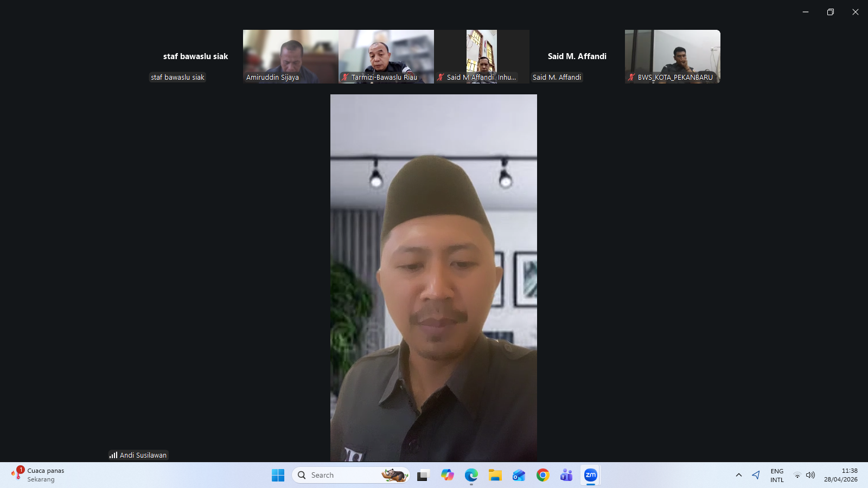
Task: Open Microsoft Edge from the taskbar
Action: tap(471, 476)
